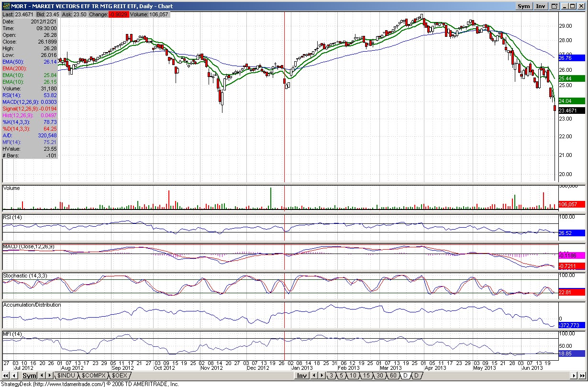Click the 29.00 label on price axis
The width and height of the screenshot is (588, 387).
click(x=566, y=25)
